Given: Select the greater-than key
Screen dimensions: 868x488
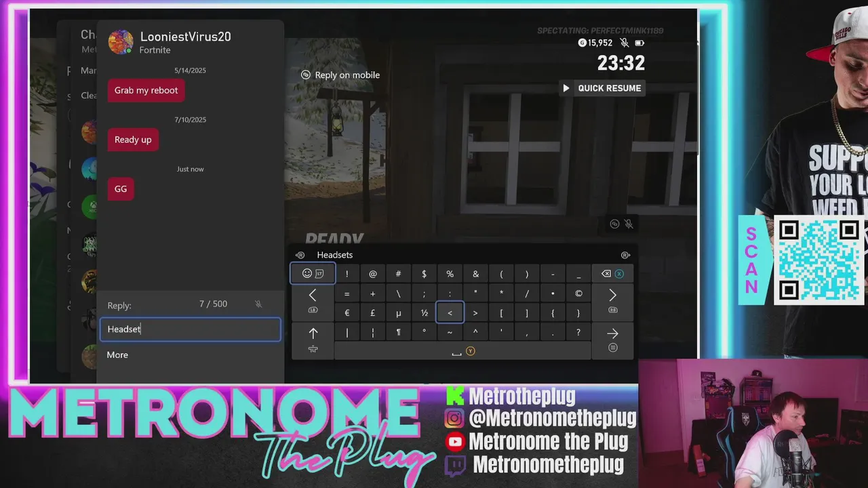Looking at the screenshot, I should [475, 313].
